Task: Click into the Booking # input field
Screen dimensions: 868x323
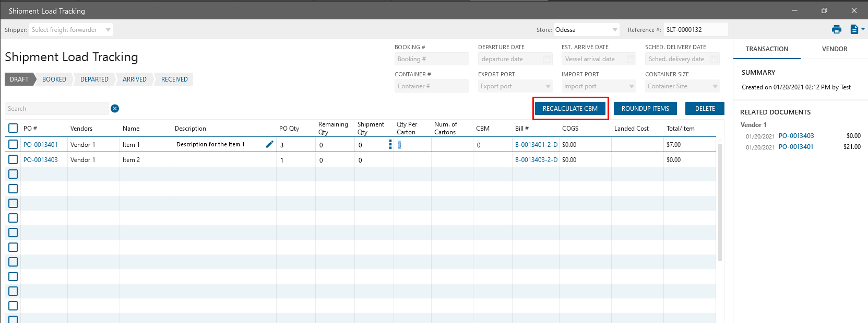Action: point(431,59)
